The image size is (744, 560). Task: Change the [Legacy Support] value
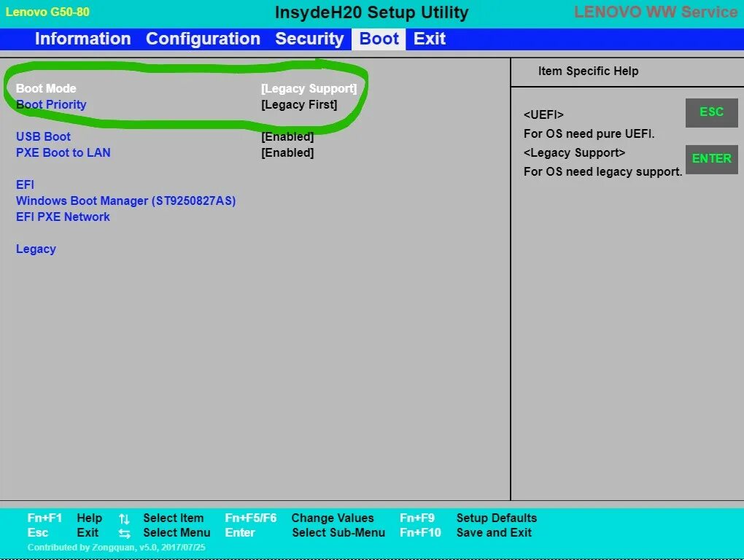pos(309,89)
